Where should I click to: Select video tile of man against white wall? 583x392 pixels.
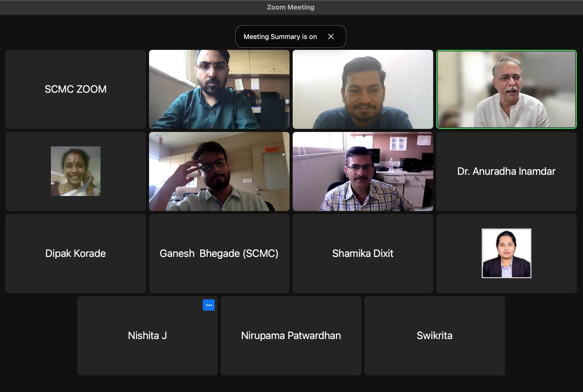(363, 89)
